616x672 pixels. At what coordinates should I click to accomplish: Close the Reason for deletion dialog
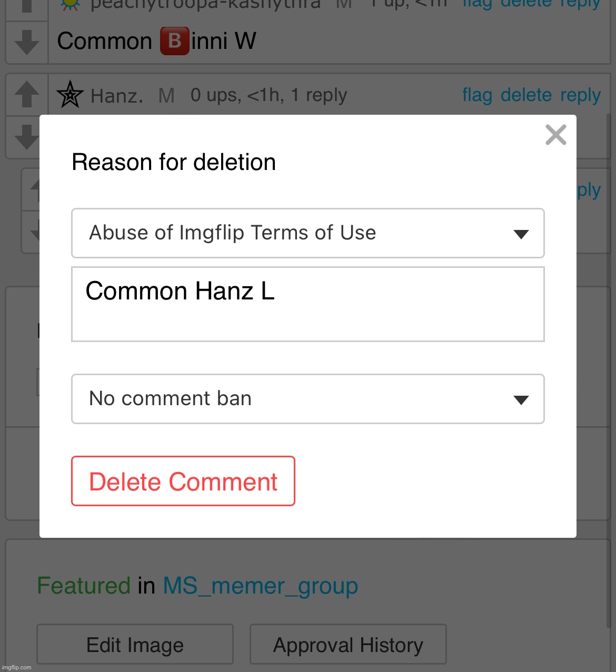pyautogui.click(x=555, y=135)
